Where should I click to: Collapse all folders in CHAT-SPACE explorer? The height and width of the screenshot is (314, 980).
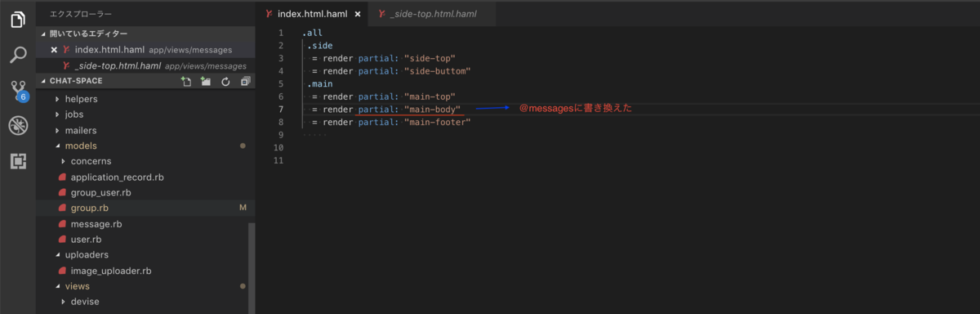click(x=245, y=82)
